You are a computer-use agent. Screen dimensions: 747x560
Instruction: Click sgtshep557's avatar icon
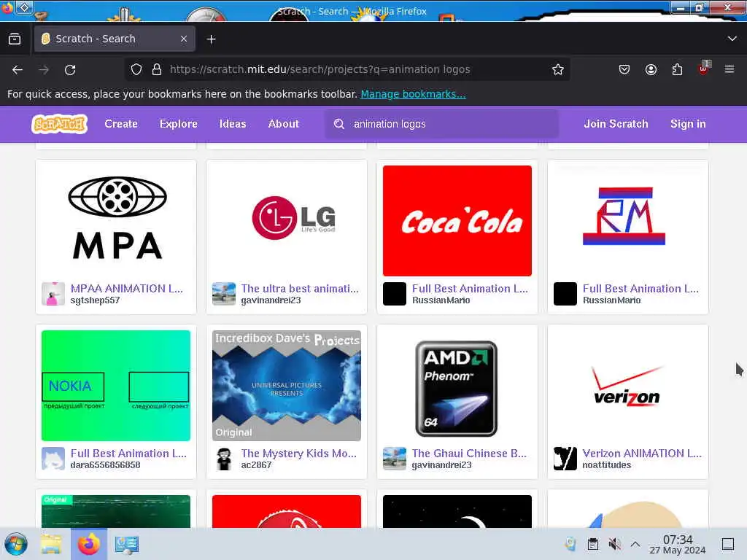[53, 294]
